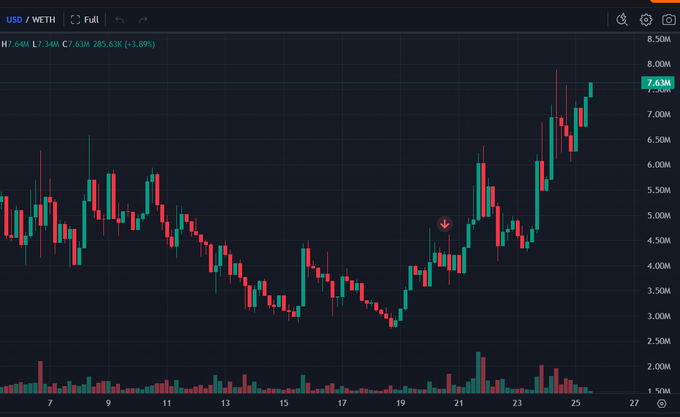Click the H7.64M high value in legend
Viewport: 680px width, 417px height.
[x=15, y=44]
